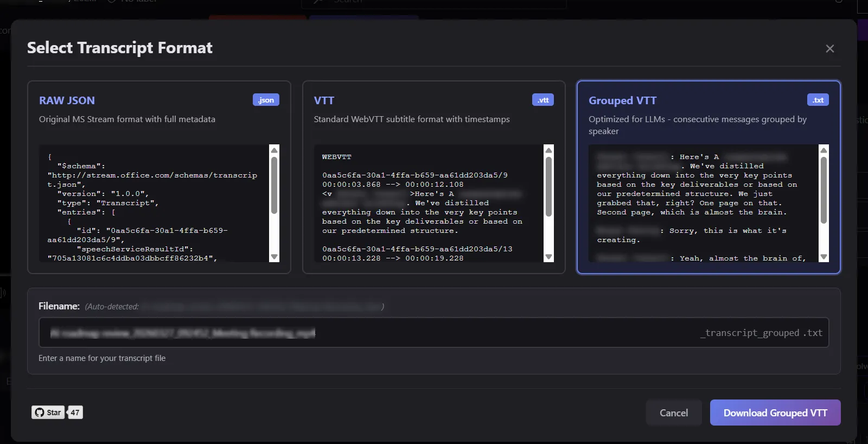
Task: Click the Grouped VTT preview scrollbar thumb
Action: pos(824,190)
